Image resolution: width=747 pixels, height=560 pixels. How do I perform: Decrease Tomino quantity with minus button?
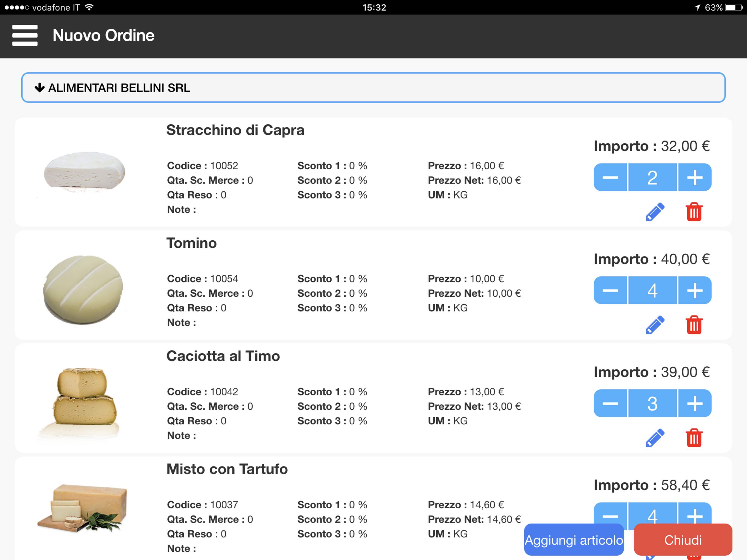[x=610, y=290]
